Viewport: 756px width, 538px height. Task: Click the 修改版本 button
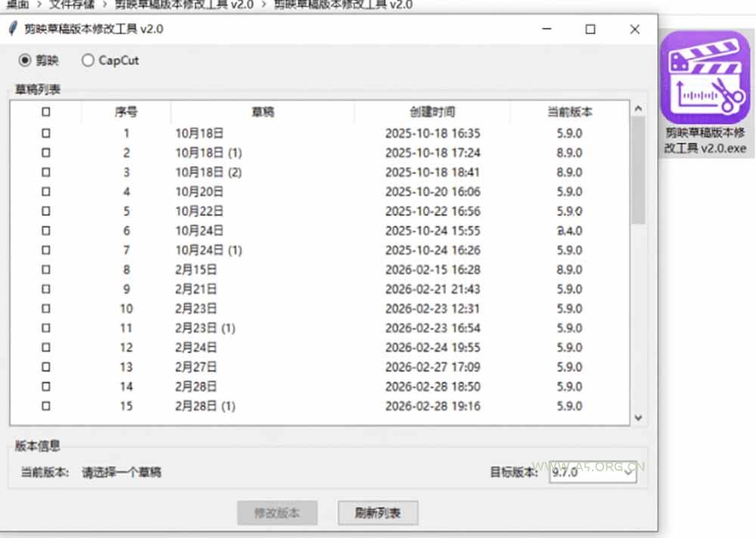277,513
